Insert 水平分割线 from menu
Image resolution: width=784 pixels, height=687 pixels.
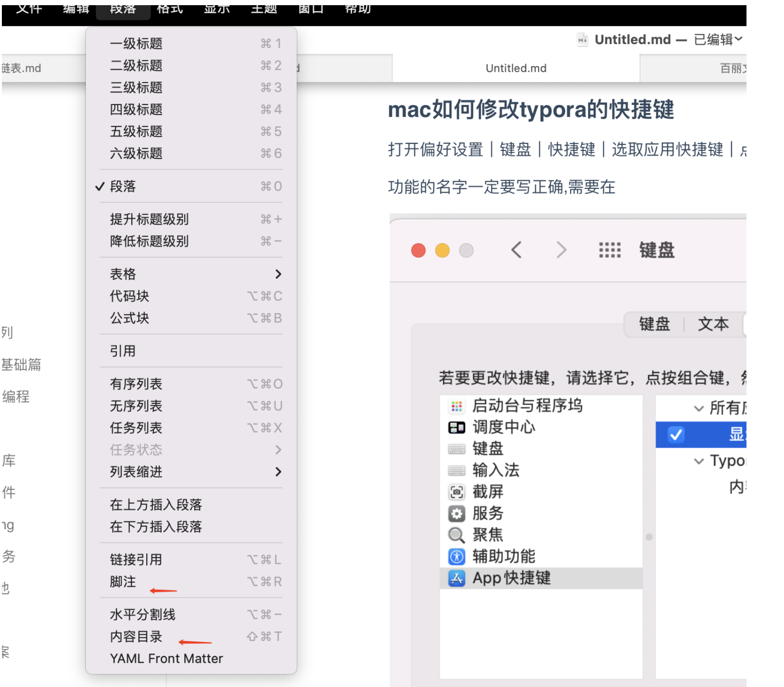coord(191,614)
